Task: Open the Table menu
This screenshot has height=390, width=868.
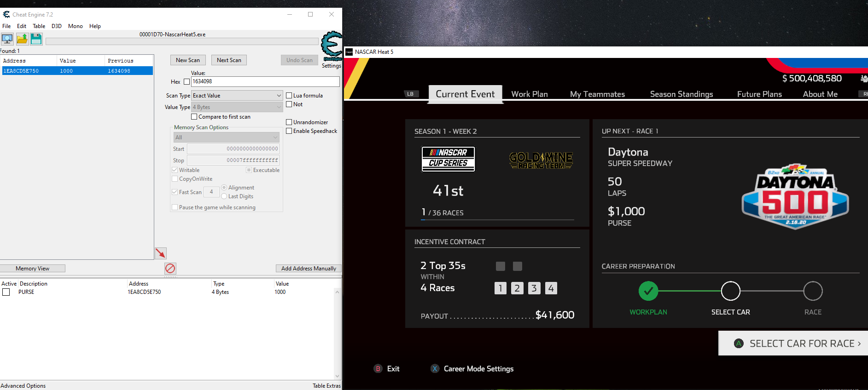Action: (x=39, y=26)
